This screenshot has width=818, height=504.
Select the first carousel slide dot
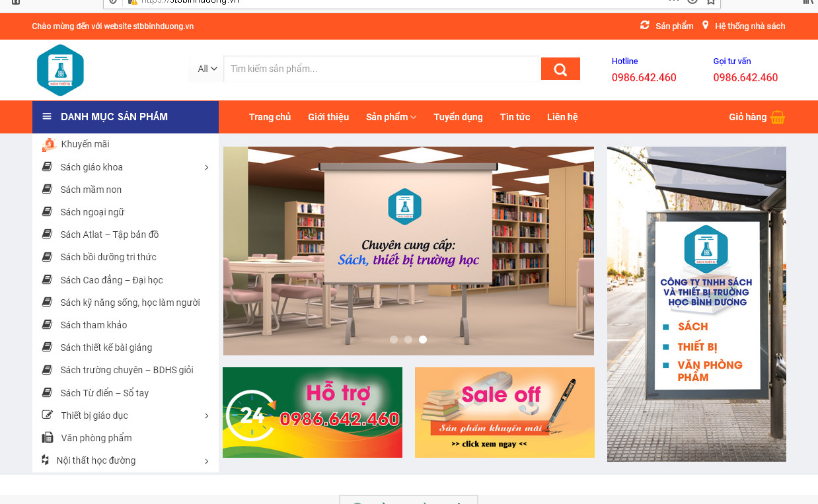click(x=394, y=340)
